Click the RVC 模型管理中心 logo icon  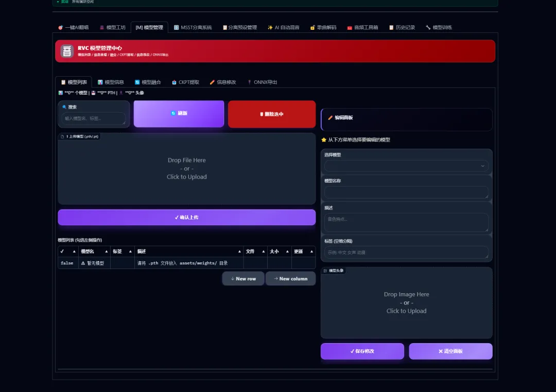coord(66,51)
